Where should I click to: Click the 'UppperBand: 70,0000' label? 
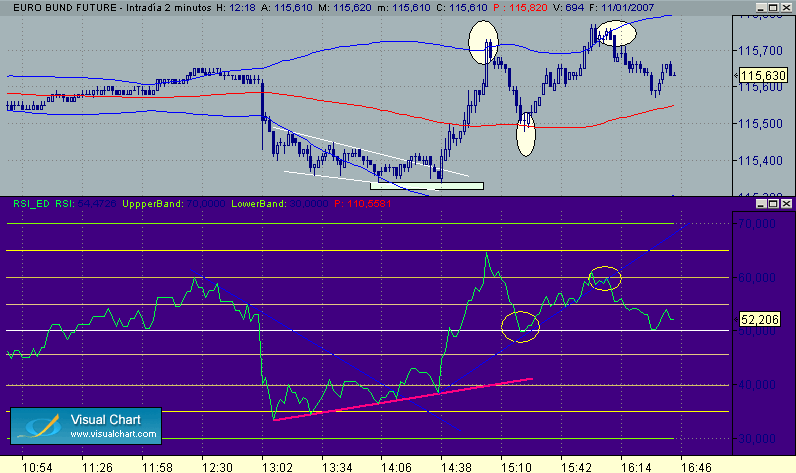(x=173, y=204)
